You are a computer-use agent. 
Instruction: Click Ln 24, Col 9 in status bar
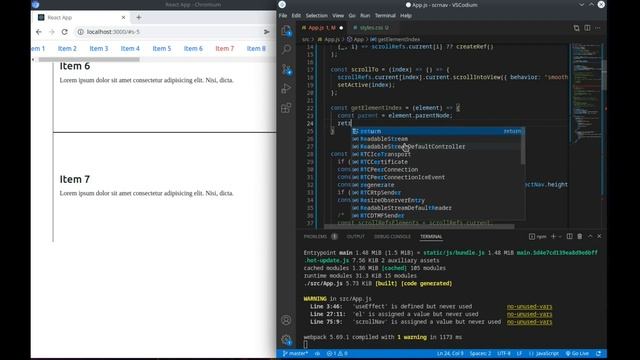click(x=450, y=353)
